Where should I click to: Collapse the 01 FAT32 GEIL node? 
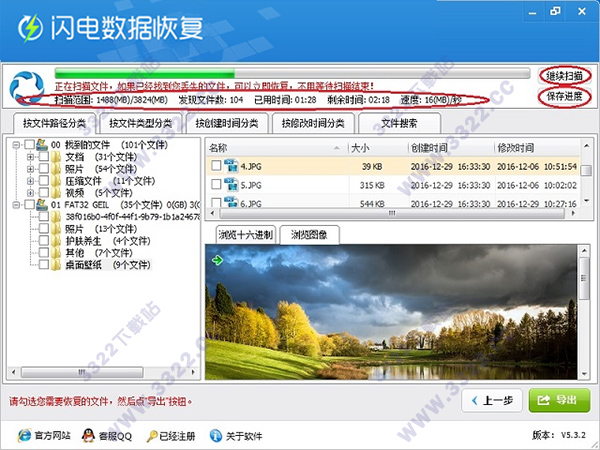(x=16, y=205)
